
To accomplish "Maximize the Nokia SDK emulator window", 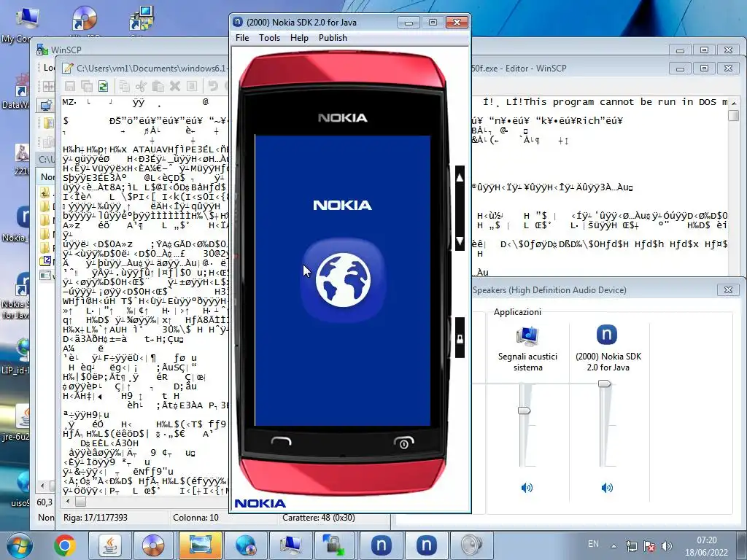I will (x=433, y=22).
